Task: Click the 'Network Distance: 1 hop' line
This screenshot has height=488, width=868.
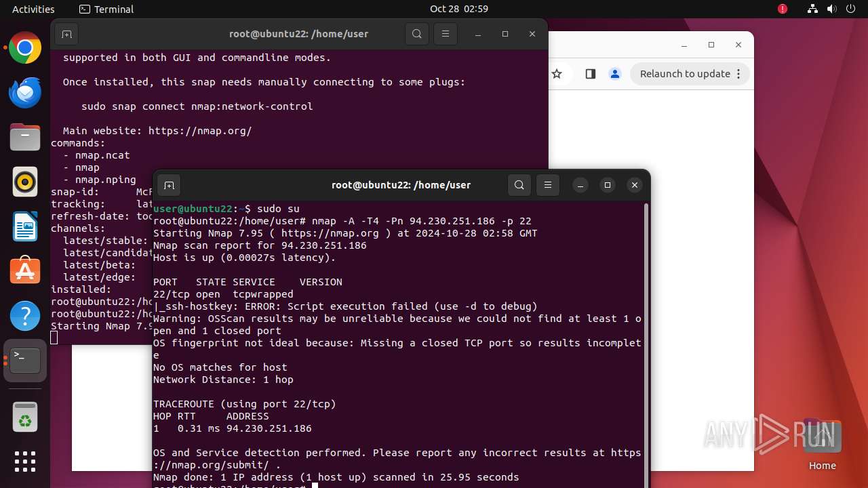Action: [223, 380]
